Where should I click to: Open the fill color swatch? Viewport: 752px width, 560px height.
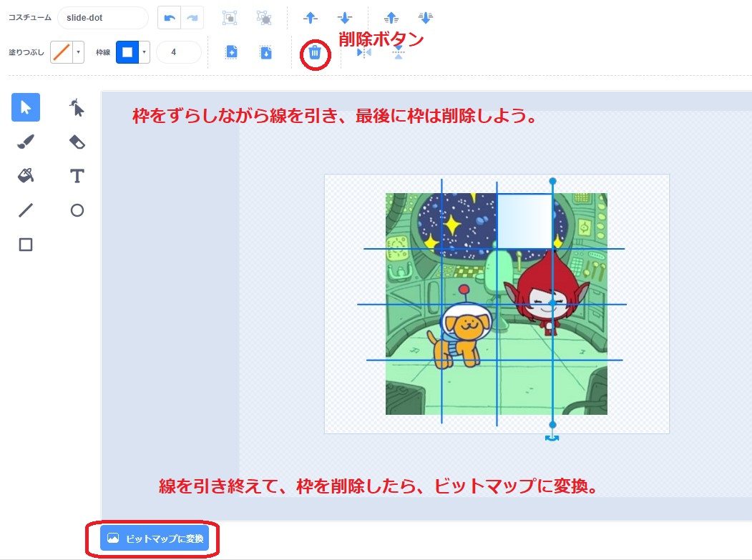pyautogui.click(x=62, y=51)
